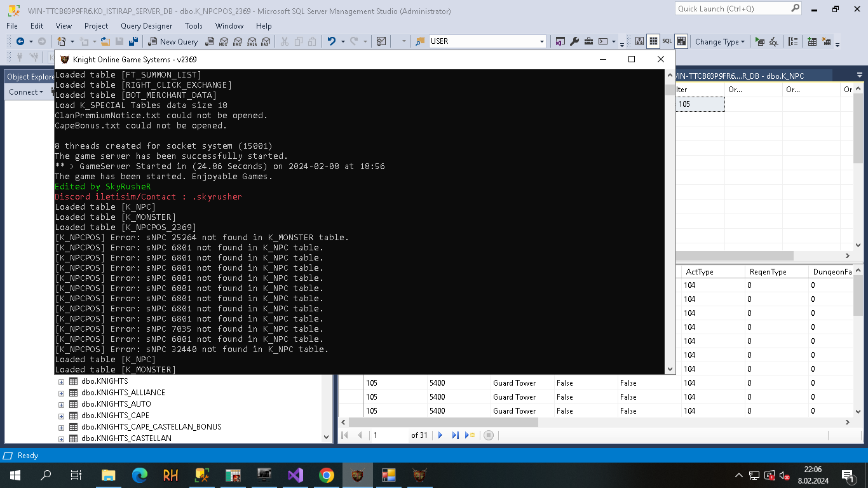Toggle the SQL pane

click(x=667, y=41)
